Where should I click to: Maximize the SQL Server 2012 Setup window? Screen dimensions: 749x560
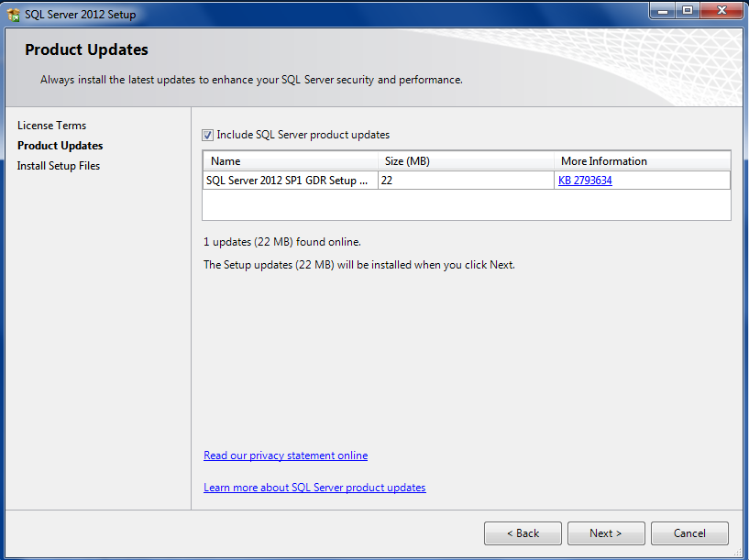tap(688, 10)
